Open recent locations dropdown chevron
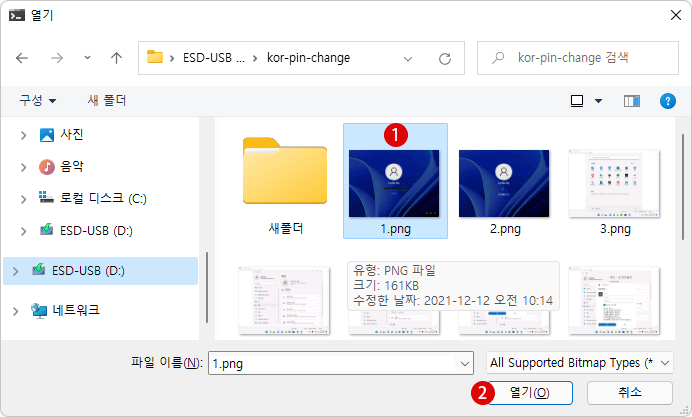Image resolution: width=692 pixels, height=417 pixels. (x=87, y=58)
